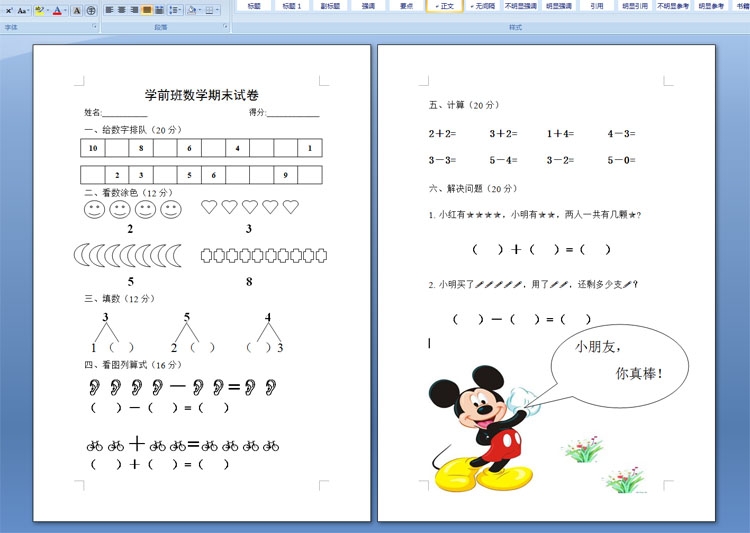
Task: Toggle the highlighted justify alignment button
Action: click(147, 10)
